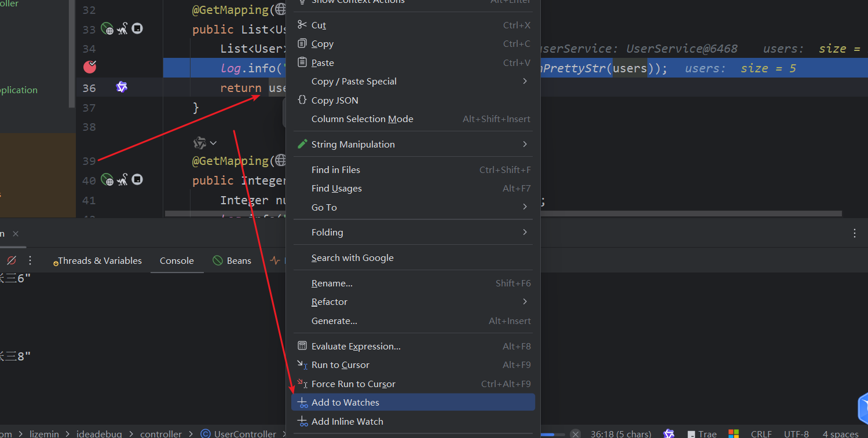Click the Tongyi icon in the status bar
The height and width of the screenshot is (438, 868).
669,433
